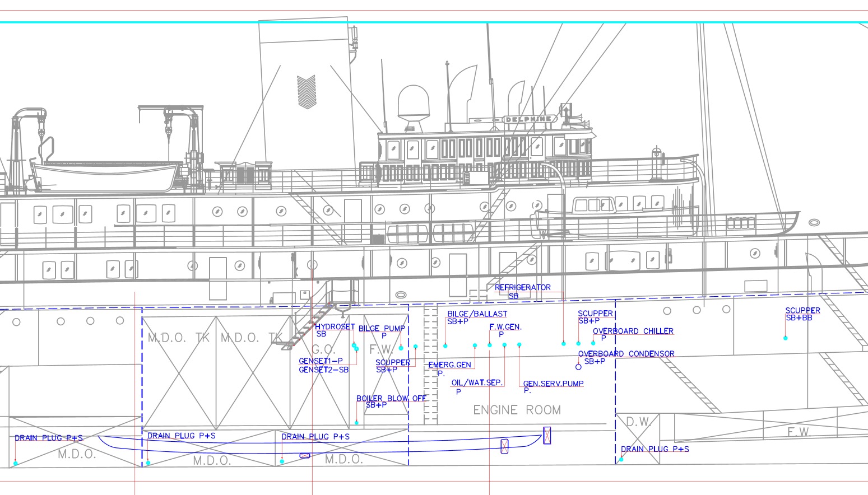Select the GEN.SERV.PUMP label
The height and width of the screenshot is (495, 868).
coord(553,384)
